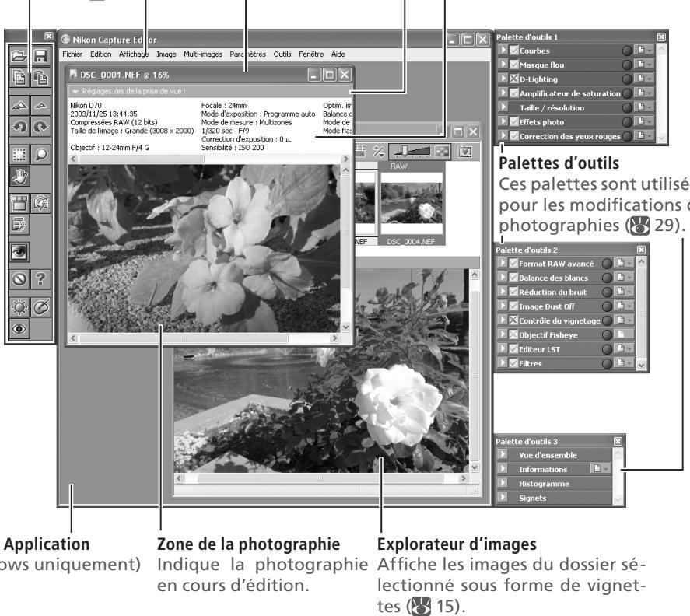Click the horizontal scrollbar under the DSC_0001.NEF photo

(204, 338)
